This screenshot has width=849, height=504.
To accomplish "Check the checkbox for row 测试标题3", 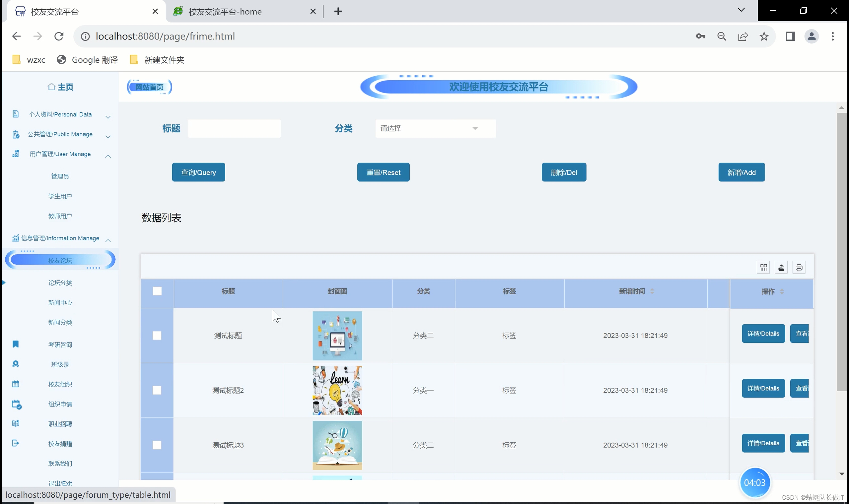I will (157, 445).
